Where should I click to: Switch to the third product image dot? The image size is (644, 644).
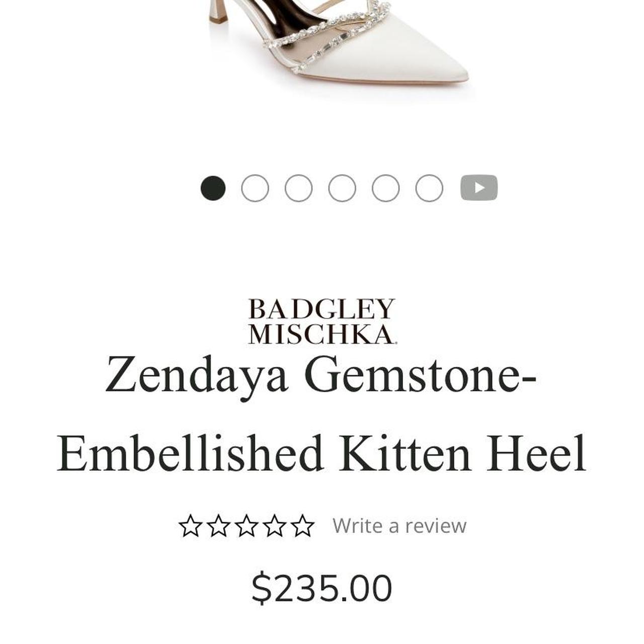pos(298,188)
